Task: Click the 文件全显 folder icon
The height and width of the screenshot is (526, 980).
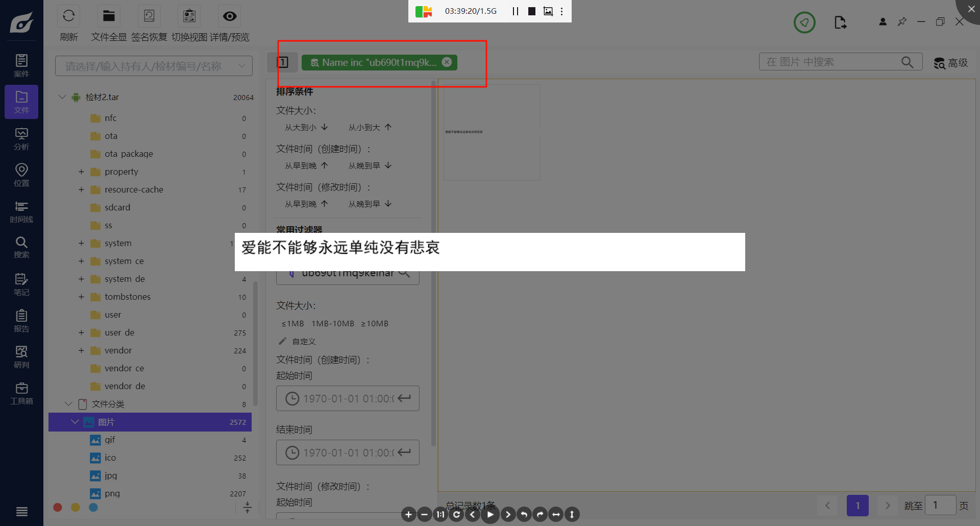Action: click(109, 16)
